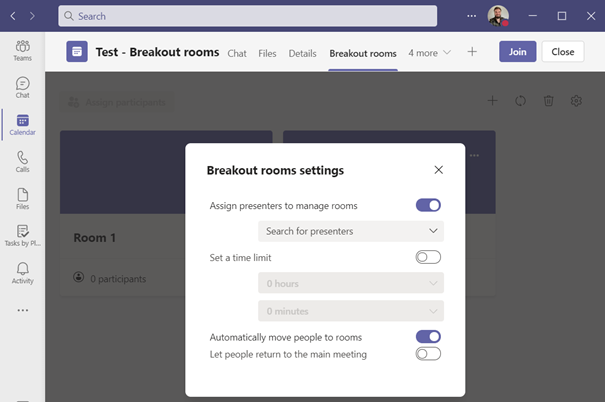Close Breakout rooms settings dialog
This screenshot has width=605, height=402.
[x=438, y=170]
